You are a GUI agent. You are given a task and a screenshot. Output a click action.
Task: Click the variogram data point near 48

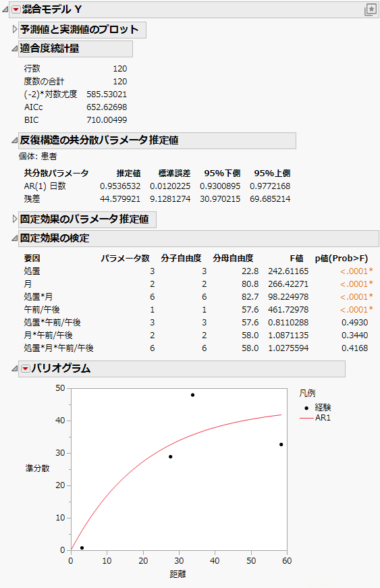coord(192,395)
